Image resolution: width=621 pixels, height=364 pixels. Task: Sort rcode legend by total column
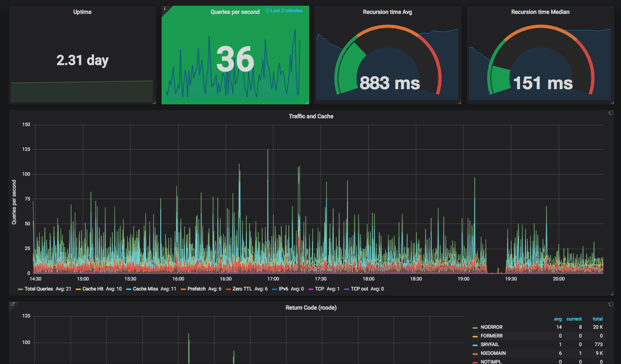597,319
